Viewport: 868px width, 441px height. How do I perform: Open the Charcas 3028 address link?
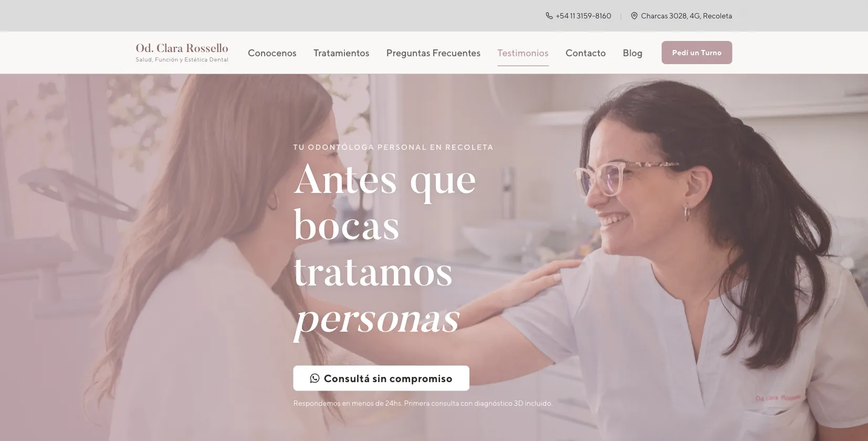point(686,16)
